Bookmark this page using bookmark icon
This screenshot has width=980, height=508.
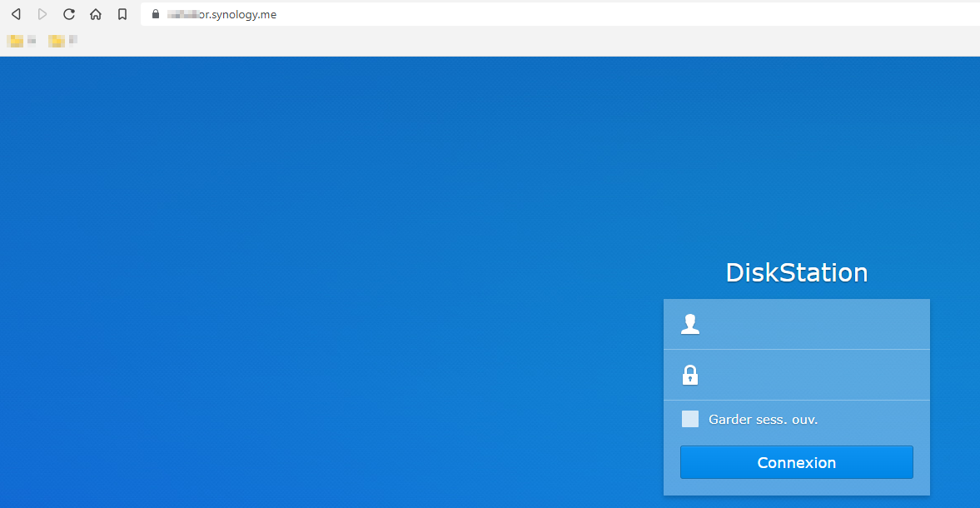tap(122, 14)
